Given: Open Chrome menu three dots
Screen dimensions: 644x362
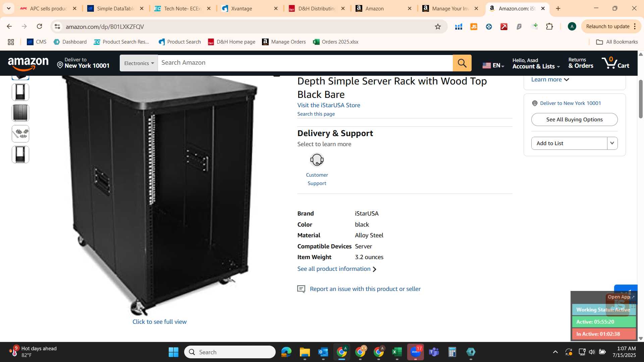Looking at the screenshot, I should pos(635,26).
